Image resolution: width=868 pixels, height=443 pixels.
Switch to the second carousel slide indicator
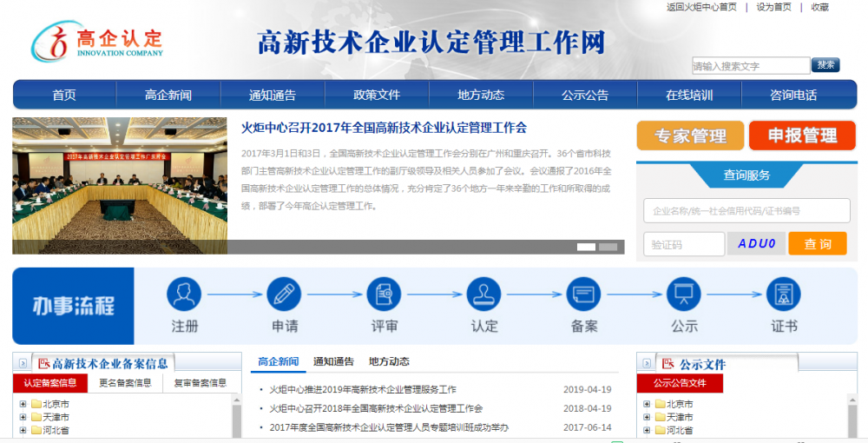(608, 248)
